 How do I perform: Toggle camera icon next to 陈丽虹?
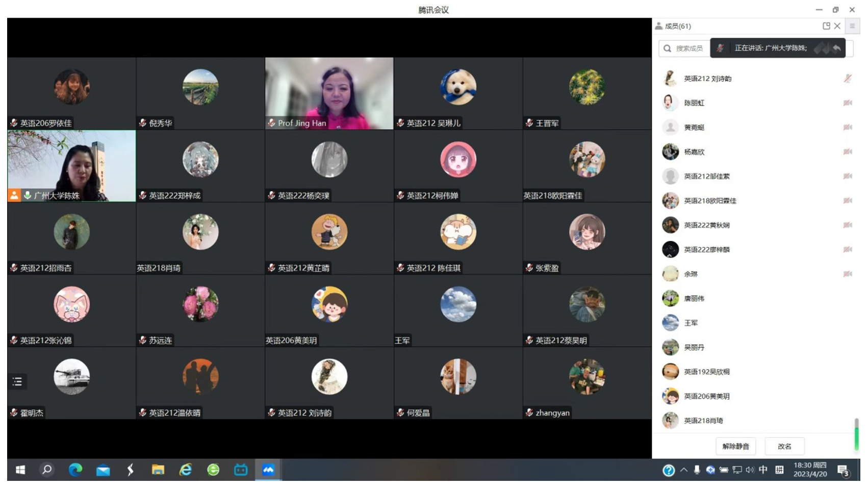(847, 103)
